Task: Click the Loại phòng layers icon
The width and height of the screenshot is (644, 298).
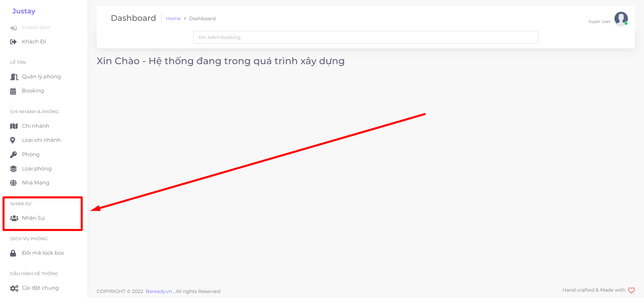Action: coord(13,169)
